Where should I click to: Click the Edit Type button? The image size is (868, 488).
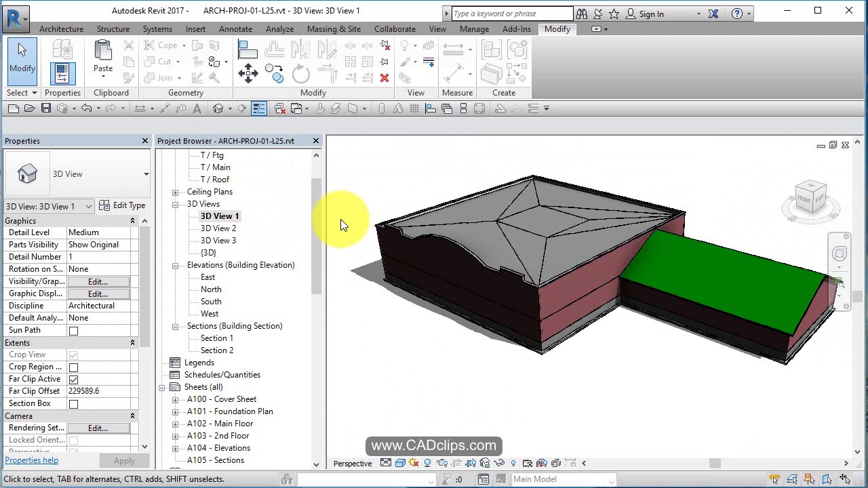(123, 205)
